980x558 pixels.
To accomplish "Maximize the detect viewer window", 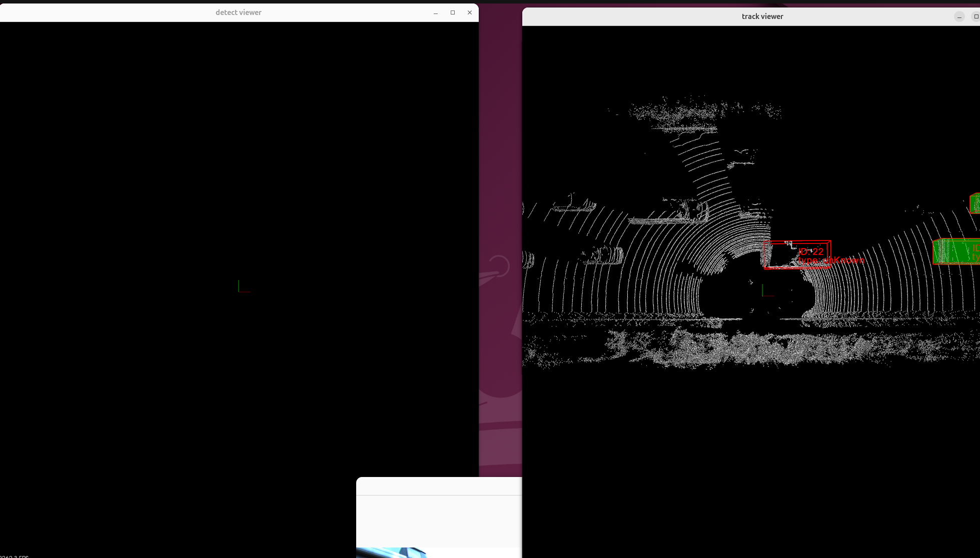I will coord(453,12).
